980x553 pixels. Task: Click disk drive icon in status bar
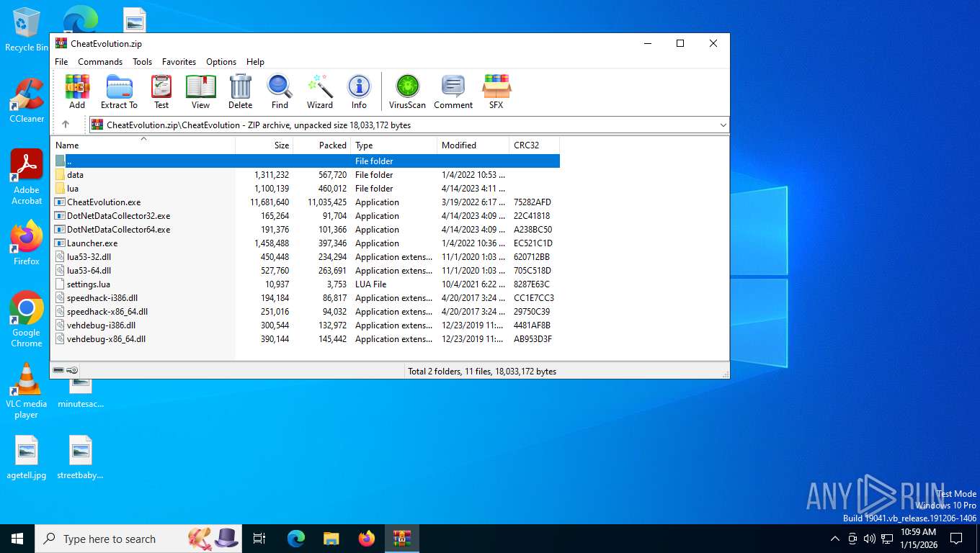[58, 370]
